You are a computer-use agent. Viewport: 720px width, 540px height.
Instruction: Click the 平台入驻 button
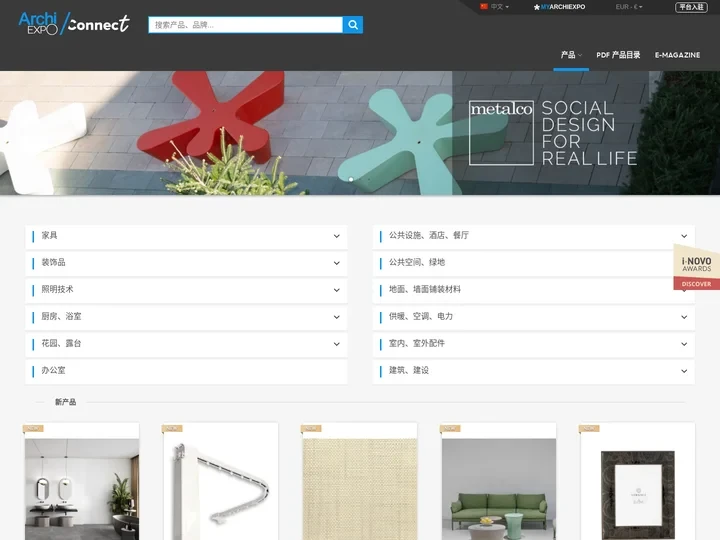[691, 7]
